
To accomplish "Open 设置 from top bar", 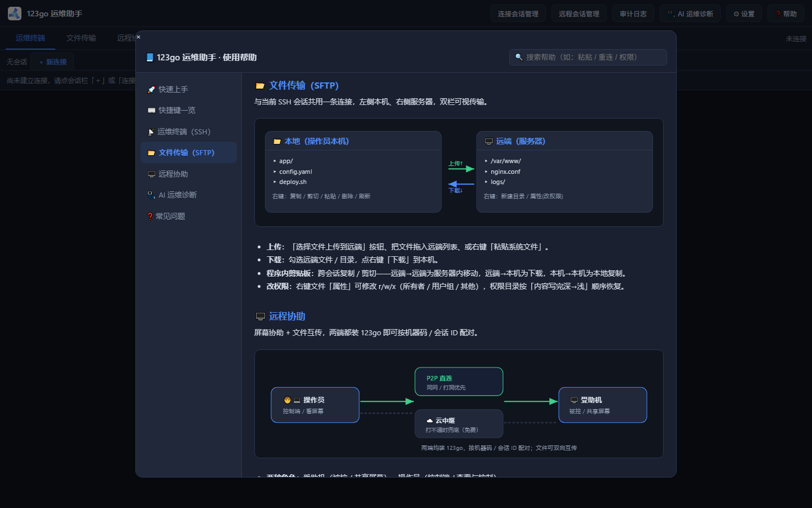I will 744,14.
